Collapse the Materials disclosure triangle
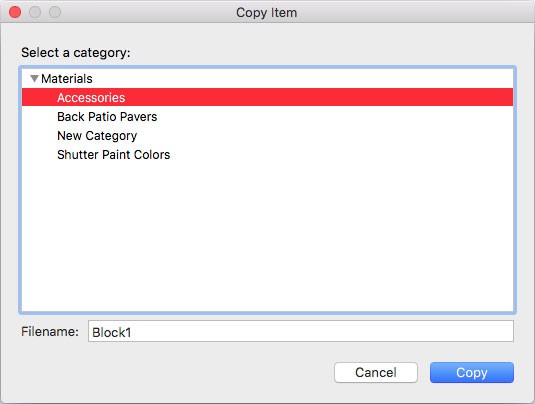The image size is (535, 404). click(x=34, y=79)
